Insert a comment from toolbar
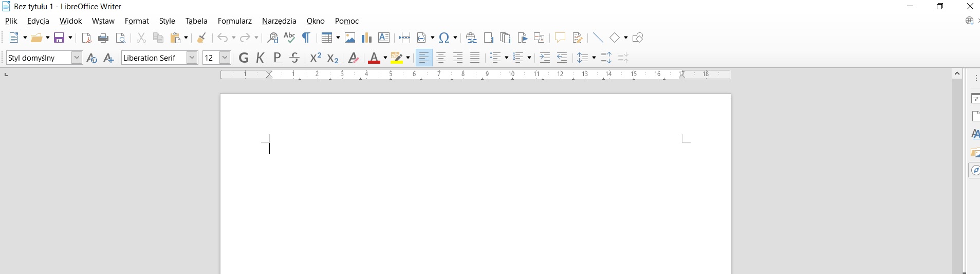This screenshot has height=274, width=980. (x=560, y=38)
